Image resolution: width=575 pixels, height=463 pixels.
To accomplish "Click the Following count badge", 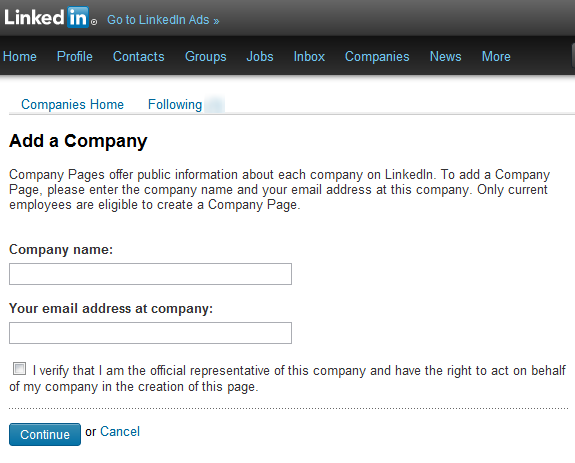I will 215,104.
